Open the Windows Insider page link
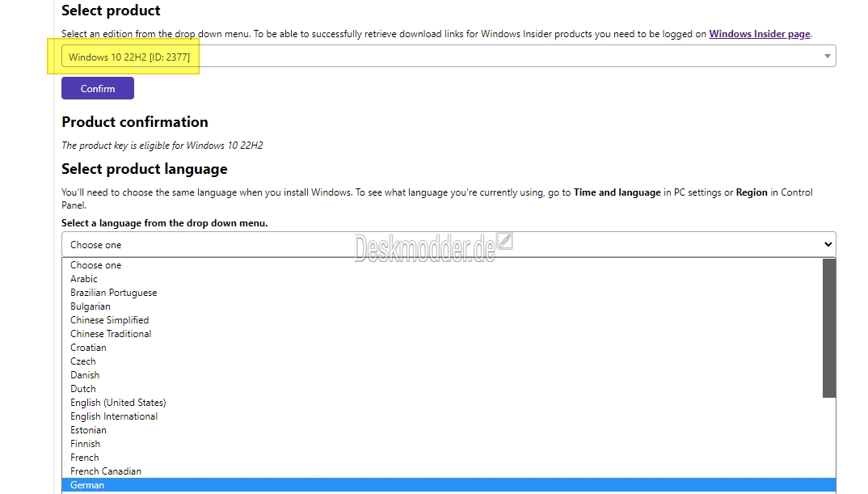 [760, 34]
